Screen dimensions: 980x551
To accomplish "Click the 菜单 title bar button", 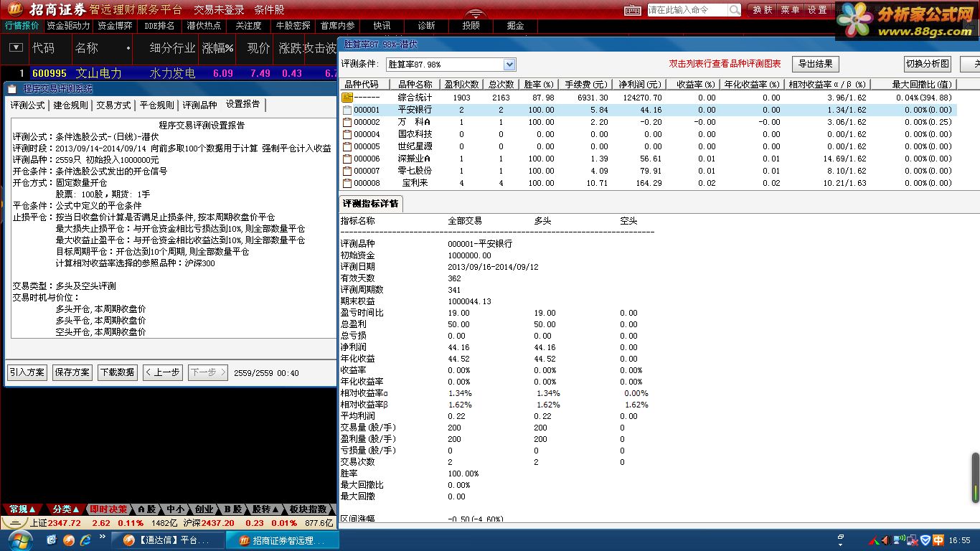I will 790,10.
